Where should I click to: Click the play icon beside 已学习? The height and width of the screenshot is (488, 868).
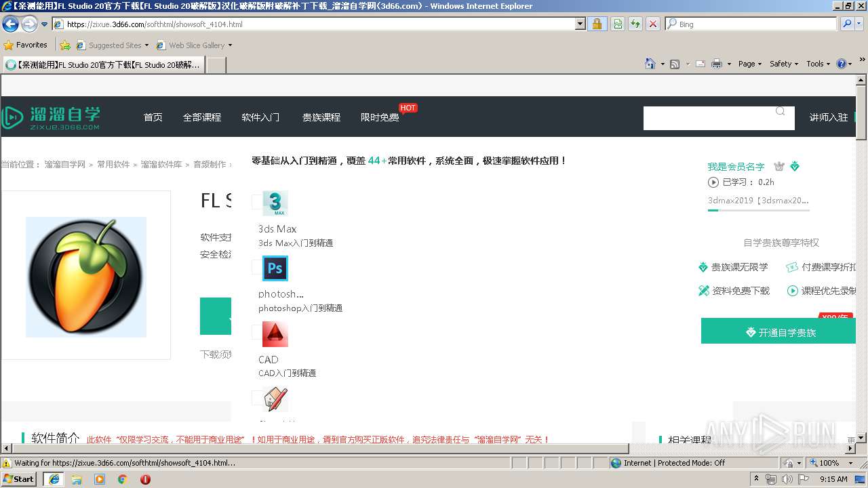pos(713,182)
